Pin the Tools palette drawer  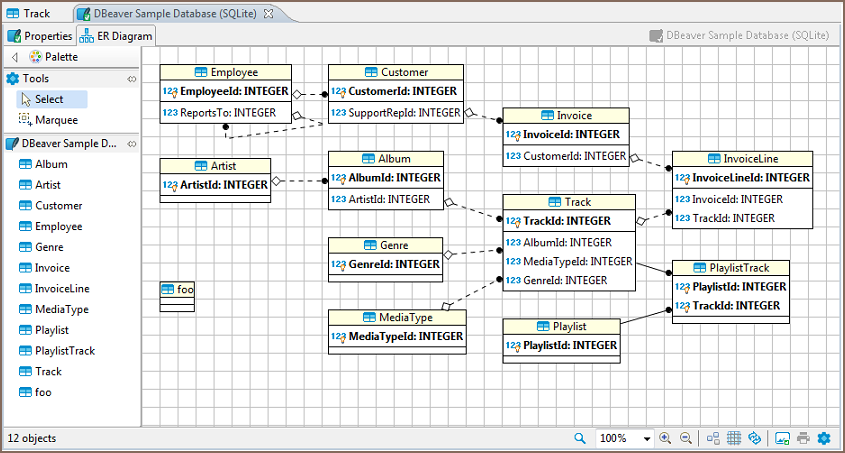coord(131,79)
